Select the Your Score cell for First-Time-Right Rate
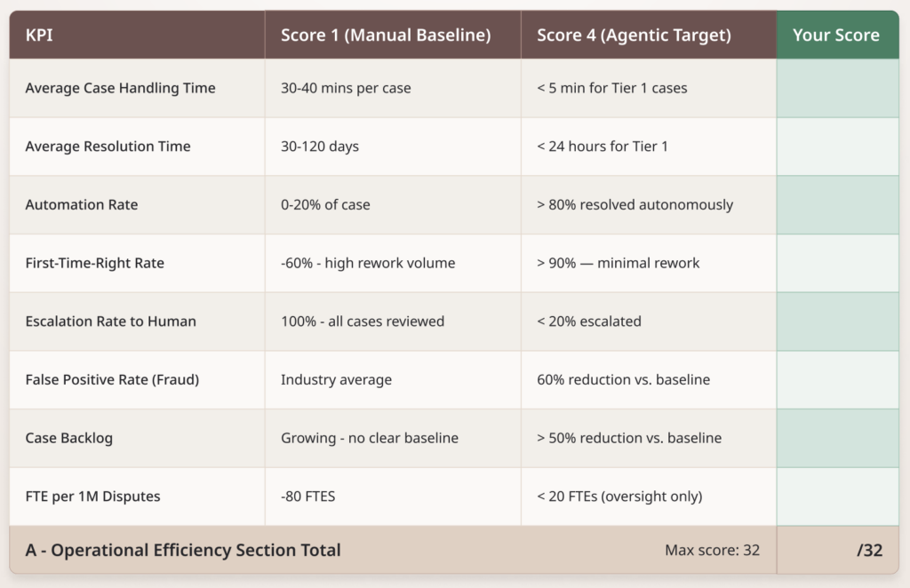Screen dimensions: 910x588 [x=837, y=263]
